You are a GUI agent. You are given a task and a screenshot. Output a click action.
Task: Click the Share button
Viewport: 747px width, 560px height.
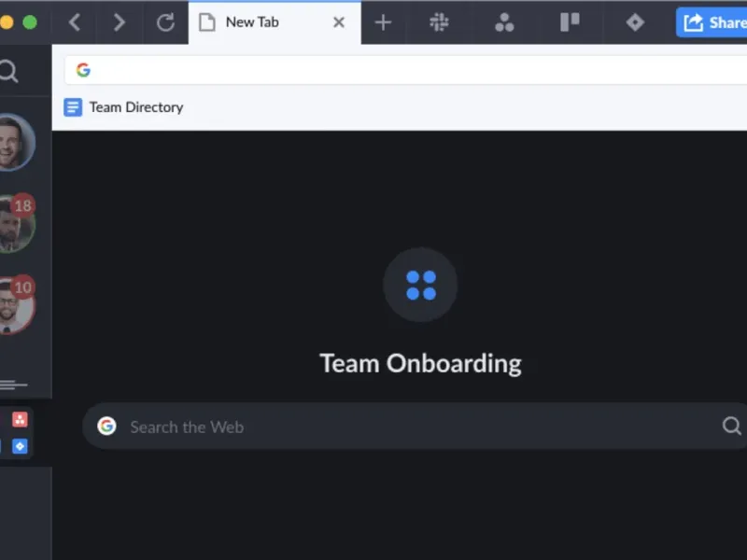712,22
